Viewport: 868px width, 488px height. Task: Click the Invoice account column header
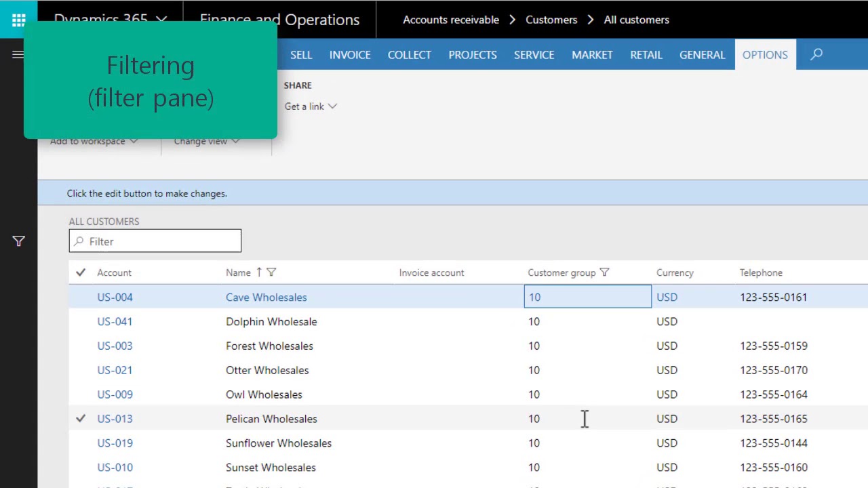click(431, 272)
